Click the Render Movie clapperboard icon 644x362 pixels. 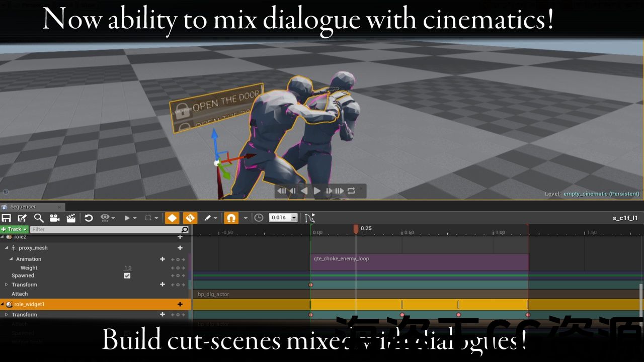pyautogui.click(x=71, y=218)
